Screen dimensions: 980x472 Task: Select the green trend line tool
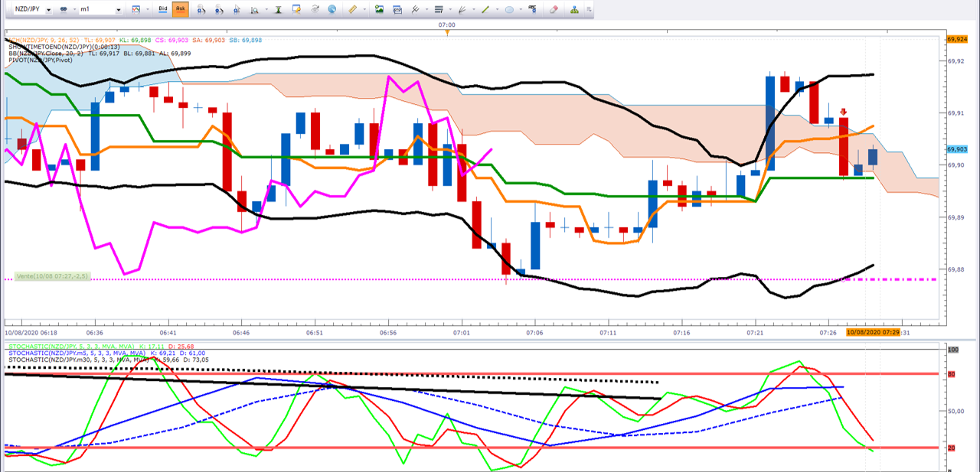click(x=485, y=9)
